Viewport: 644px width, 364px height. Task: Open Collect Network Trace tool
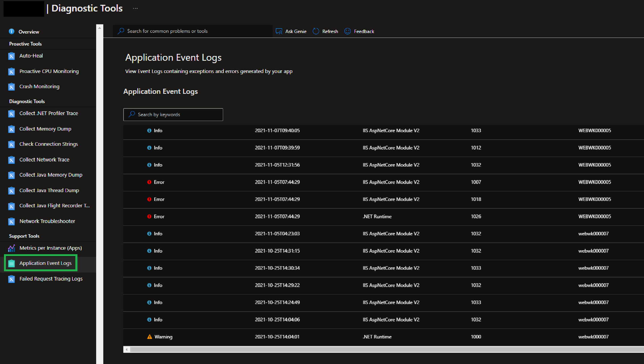(x=44, y=159)
